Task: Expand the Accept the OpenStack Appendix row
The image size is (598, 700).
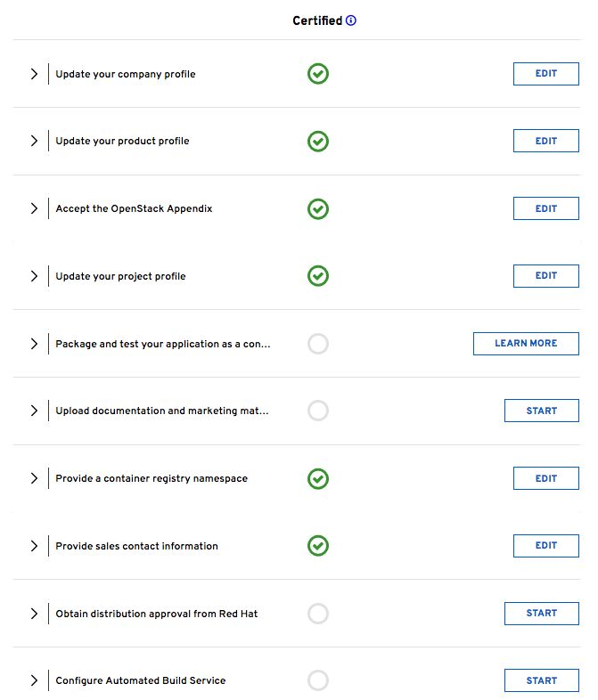Action: coord(34,208)
